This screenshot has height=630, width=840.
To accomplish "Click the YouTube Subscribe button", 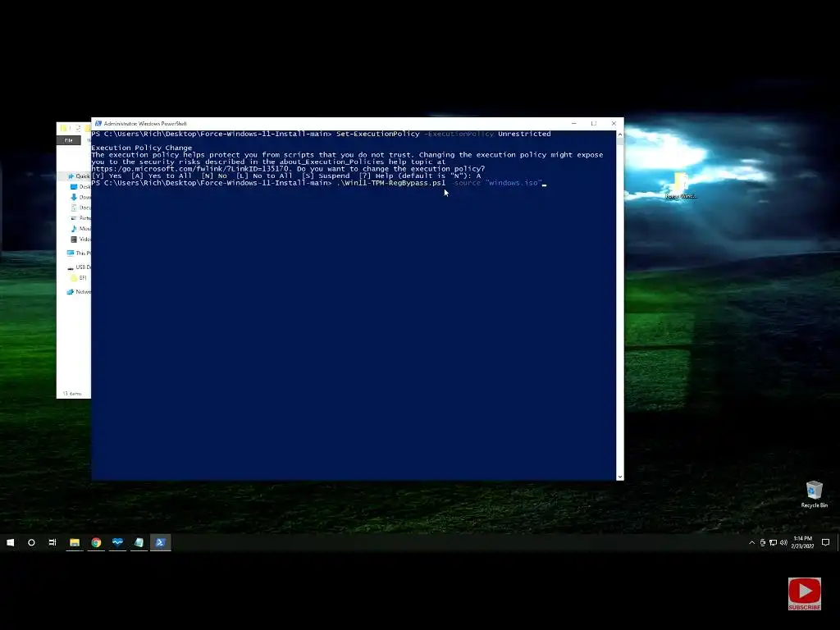I will pyautogui.click(x=804, y=594).
